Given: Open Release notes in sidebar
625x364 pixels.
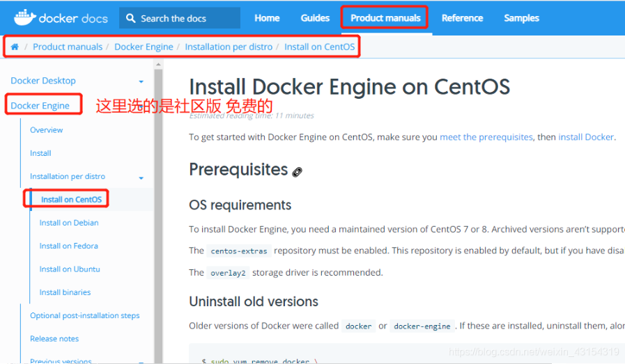Looking at the screenshot, I should pos(54,338).
